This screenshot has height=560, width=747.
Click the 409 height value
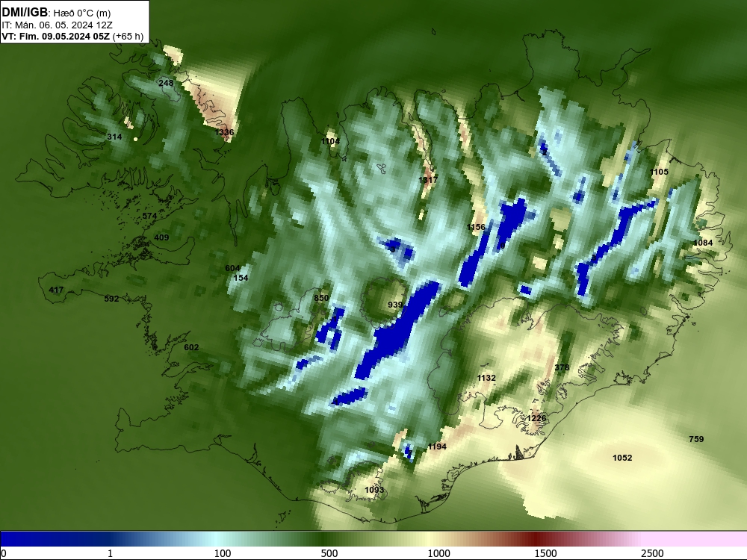pyautogui.click(x=161, y=237)
